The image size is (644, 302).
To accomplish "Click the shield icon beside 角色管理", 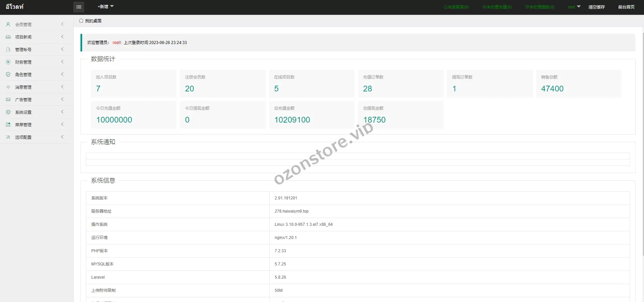I will (x=8, y=74).
